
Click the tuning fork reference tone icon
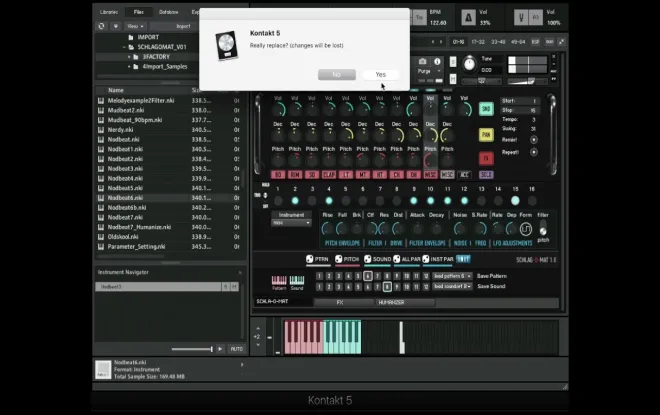tap(521, 18)
